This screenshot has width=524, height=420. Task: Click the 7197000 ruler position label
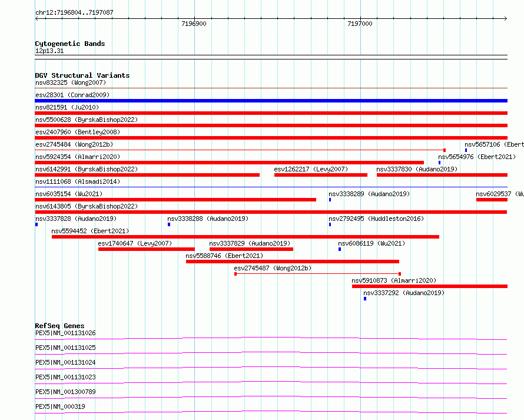(x=360, y=24)
